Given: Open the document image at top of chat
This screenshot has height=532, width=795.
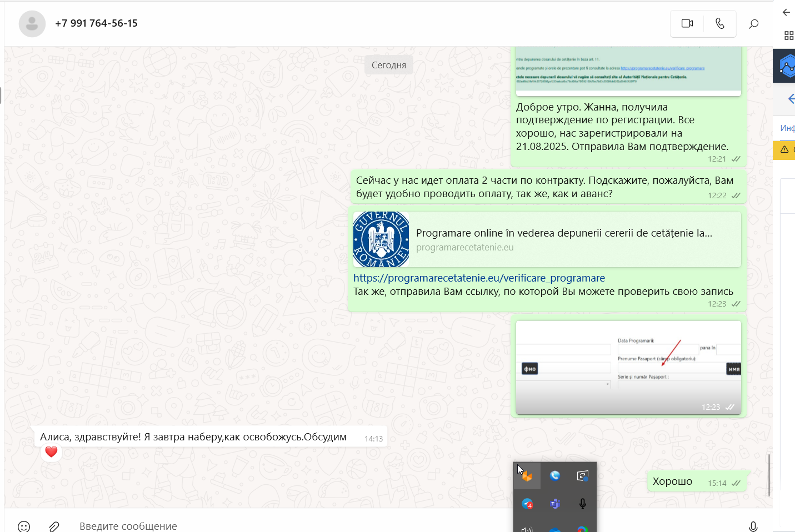Looking at the screenshot, I should pyautogui.click(x=628, y=71).
